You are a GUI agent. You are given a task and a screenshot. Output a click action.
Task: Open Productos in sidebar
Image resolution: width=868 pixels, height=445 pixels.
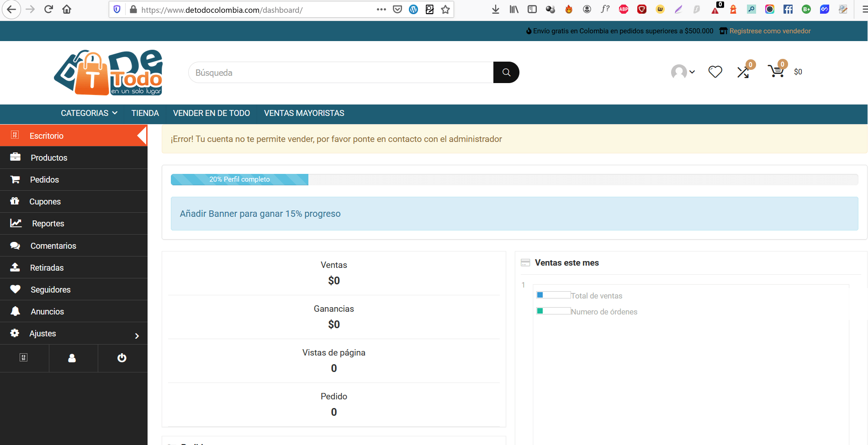(x=74, y=157)
